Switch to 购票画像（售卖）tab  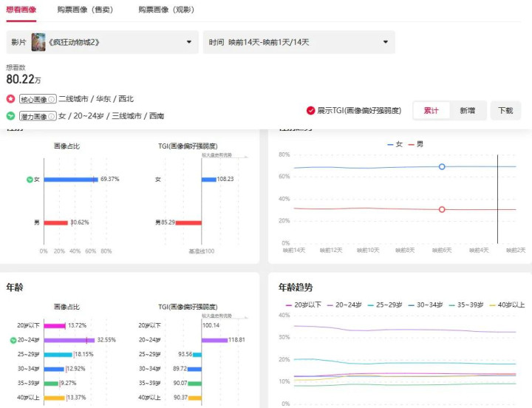pyautogui.click(x=84, y=10)
